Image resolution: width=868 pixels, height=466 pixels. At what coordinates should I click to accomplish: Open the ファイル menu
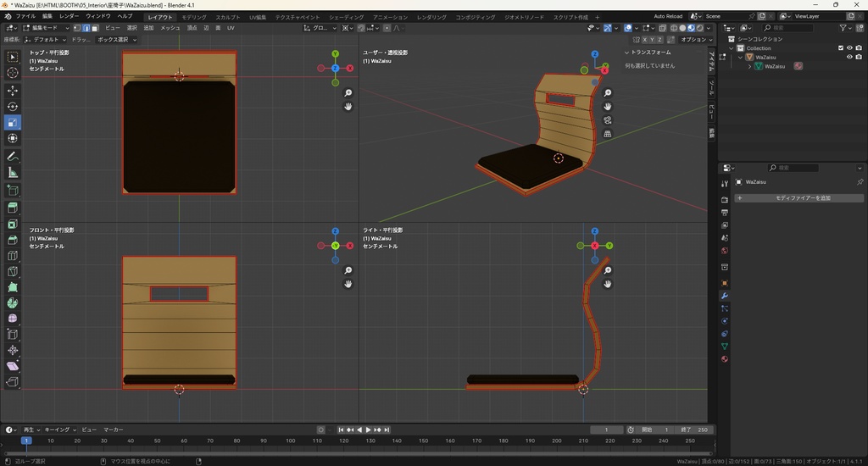[x=25, y=16]
